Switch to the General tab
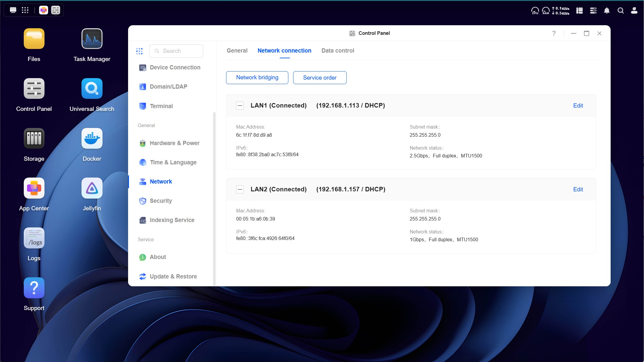The height and width of the screenshot is (362, 644). click(237, 50)
